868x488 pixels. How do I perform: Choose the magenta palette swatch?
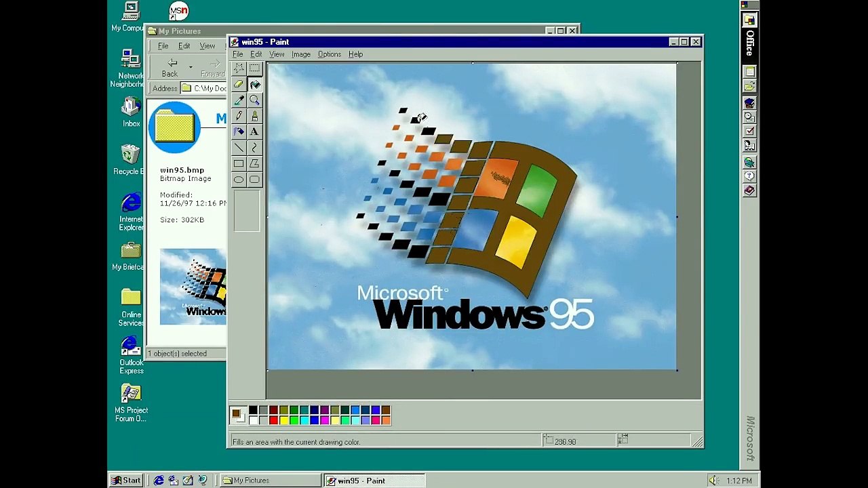324,420
